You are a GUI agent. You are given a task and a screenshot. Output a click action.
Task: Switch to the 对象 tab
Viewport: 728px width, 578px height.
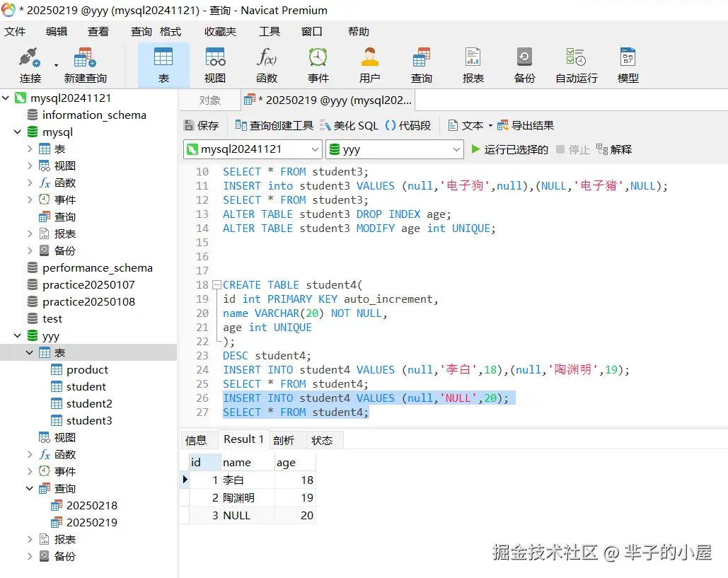click(x=210, y=100)
